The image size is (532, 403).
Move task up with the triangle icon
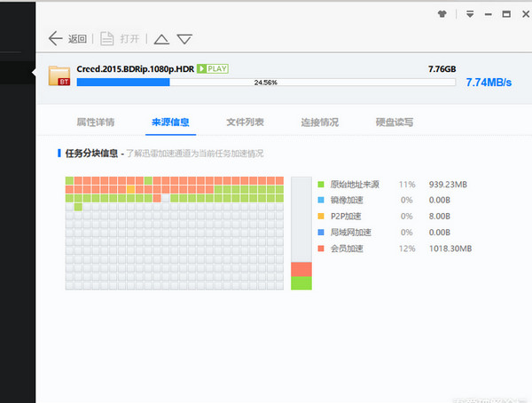(x=161, y=39)
